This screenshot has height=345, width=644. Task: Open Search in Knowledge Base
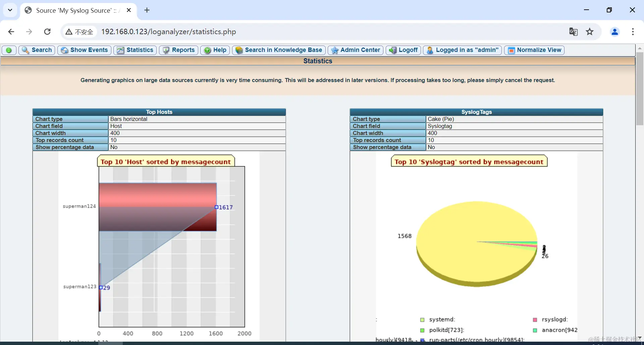[x=278, y=50]
